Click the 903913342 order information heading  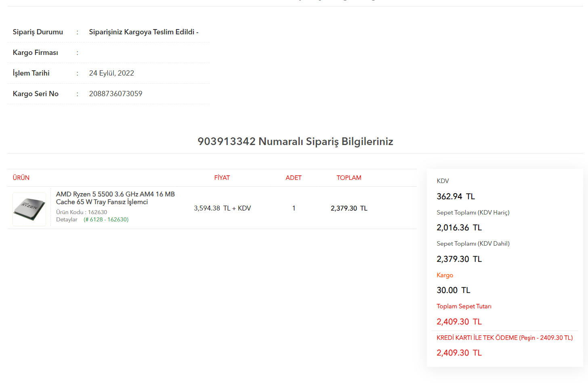click(x=295, y=141)
